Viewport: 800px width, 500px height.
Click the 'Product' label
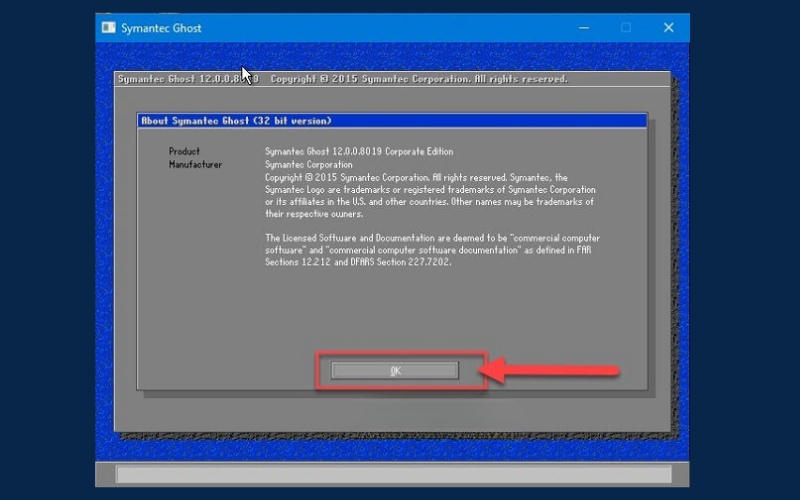click(x=184, y=152)
